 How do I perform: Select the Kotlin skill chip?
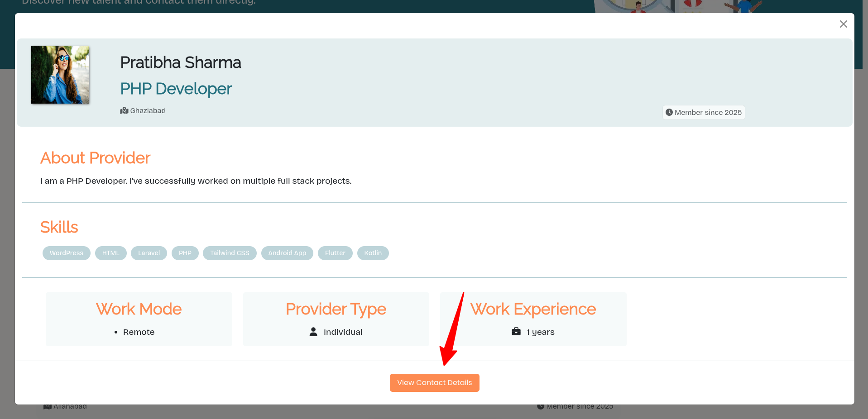373,253
